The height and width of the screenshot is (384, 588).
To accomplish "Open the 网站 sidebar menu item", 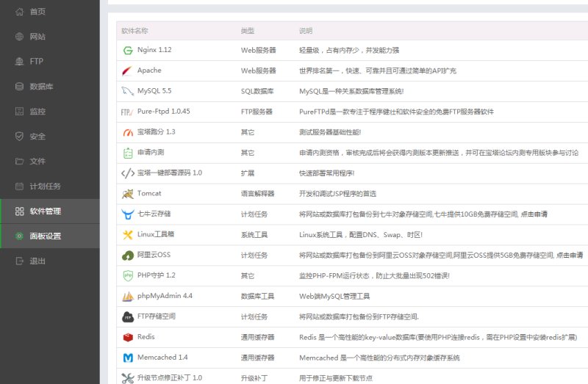I will coord(50,36).
